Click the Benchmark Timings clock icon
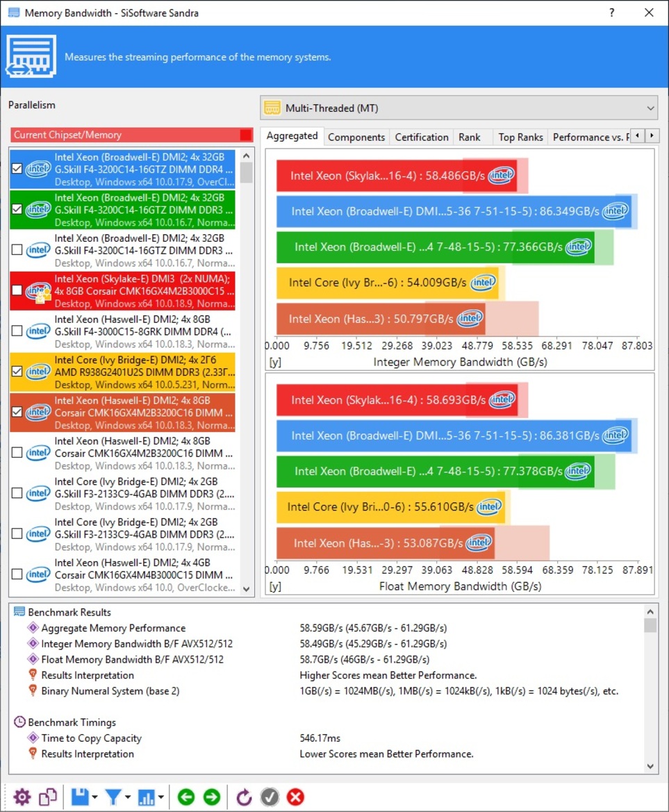This screenshot has height=812, width=669. coord(19,722)
